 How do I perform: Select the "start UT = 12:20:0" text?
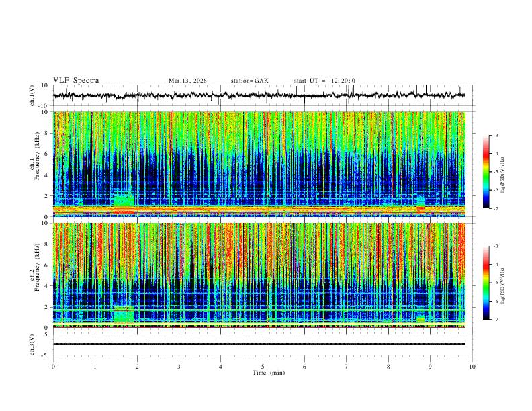click(x=324, y=81)
